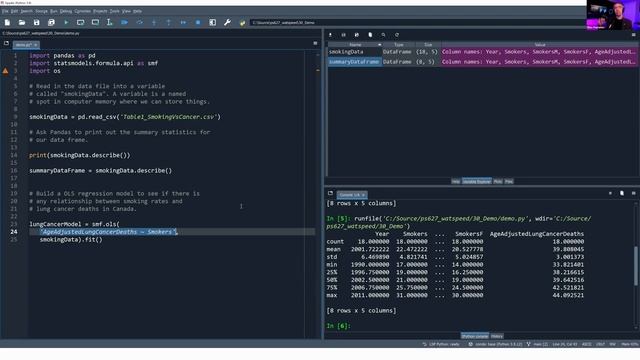
Task: Click the Open file folder icon
Action: click(x=22, y=22)
